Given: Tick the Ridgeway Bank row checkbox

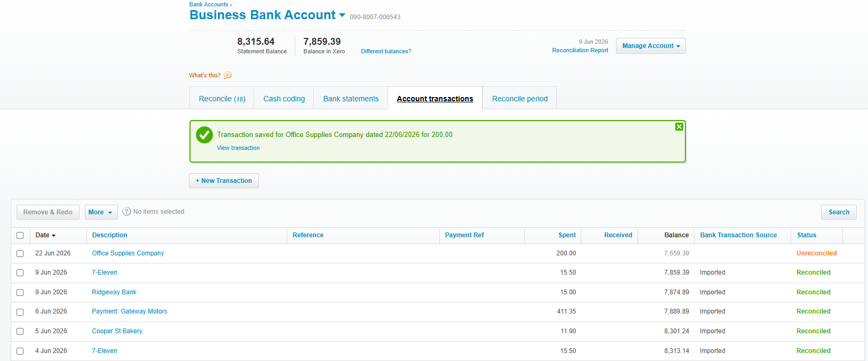Looking at the screenshot, I should 20,293.
